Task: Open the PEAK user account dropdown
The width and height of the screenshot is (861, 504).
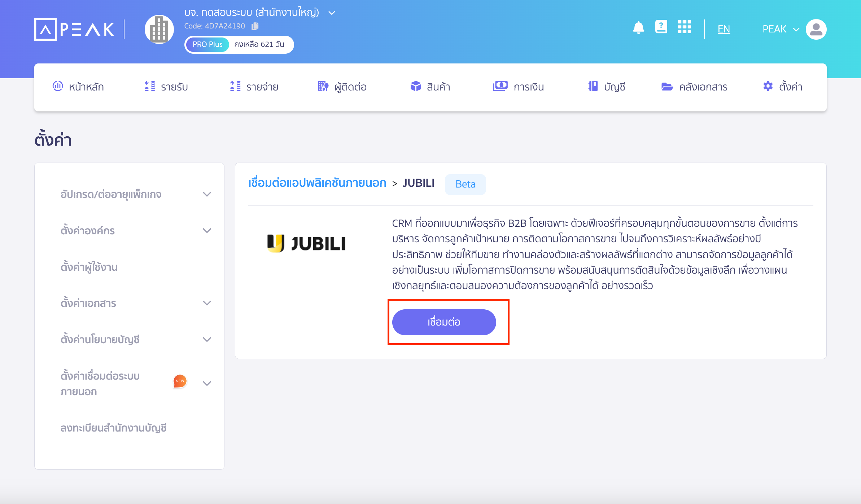Action: pyautogui.click(x=781, y=29)
